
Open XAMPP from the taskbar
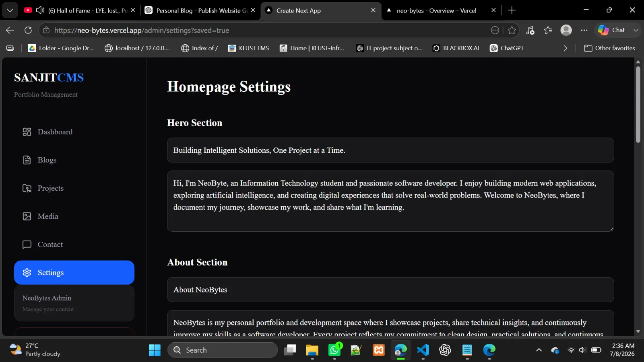[379, 350]
